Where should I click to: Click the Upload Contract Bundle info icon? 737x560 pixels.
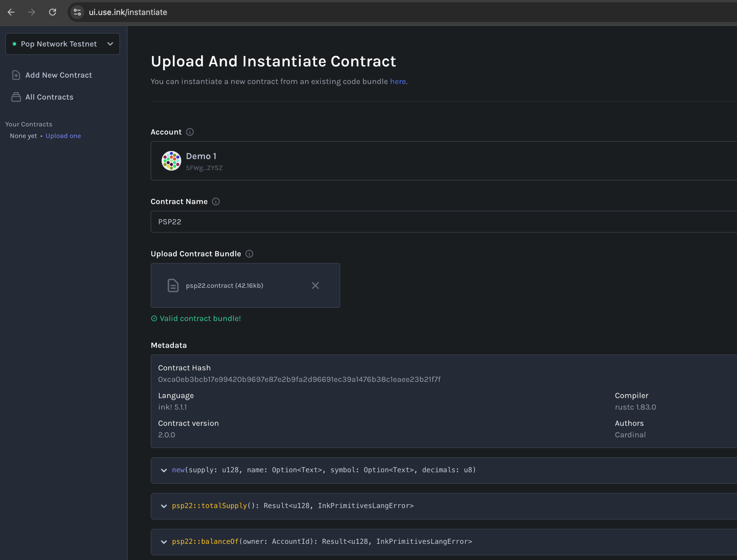(249, 254)
